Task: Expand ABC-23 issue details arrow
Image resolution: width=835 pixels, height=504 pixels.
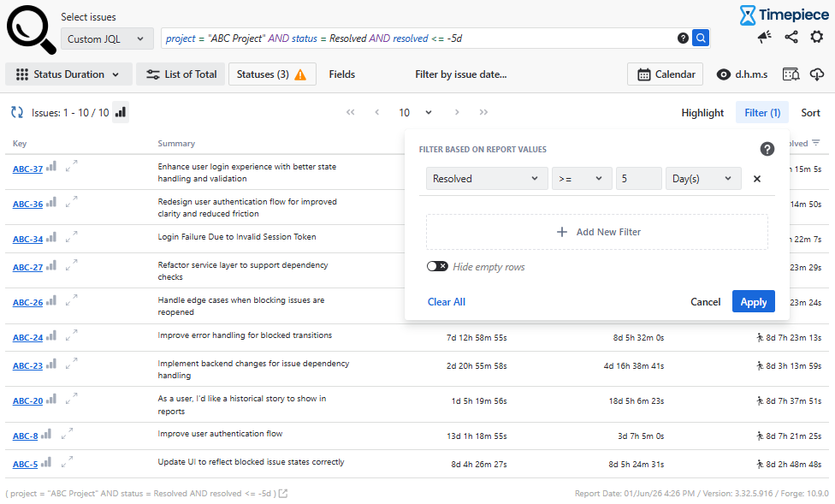Action: [71, 364]
